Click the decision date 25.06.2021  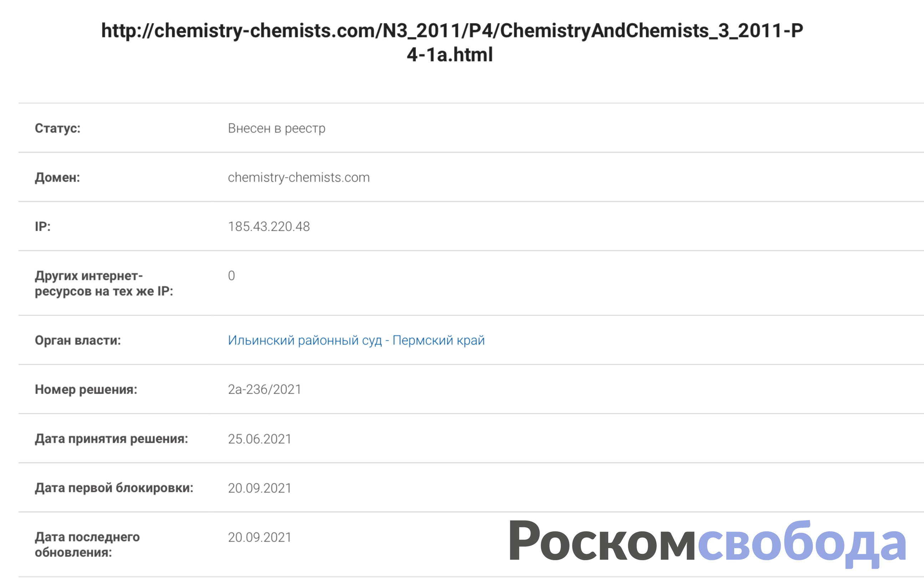[260, 439]
